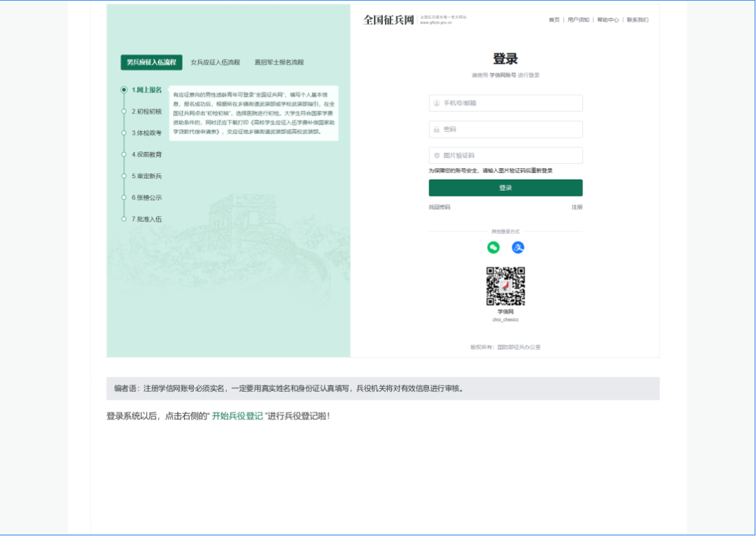Select WeChat login icon
Screen dimensions: 756x536
[x=493, y=247]
